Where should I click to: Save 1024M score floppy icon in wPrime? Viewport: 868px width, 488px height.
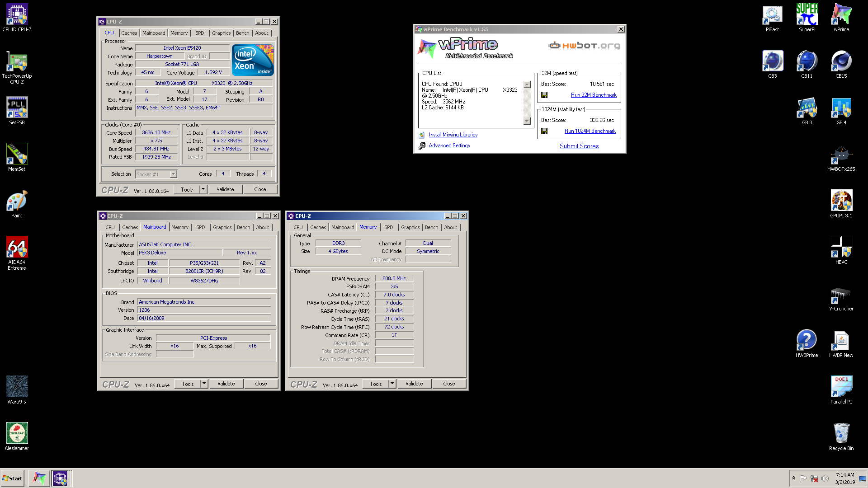[544, 131]
